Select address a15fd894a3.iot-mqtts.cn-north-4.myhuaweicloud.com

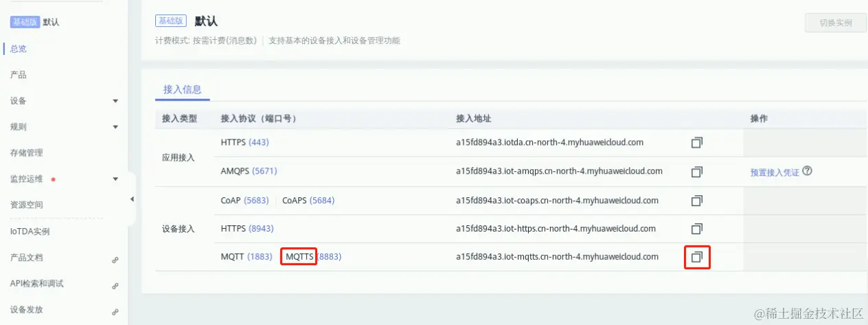coord(557,257)
